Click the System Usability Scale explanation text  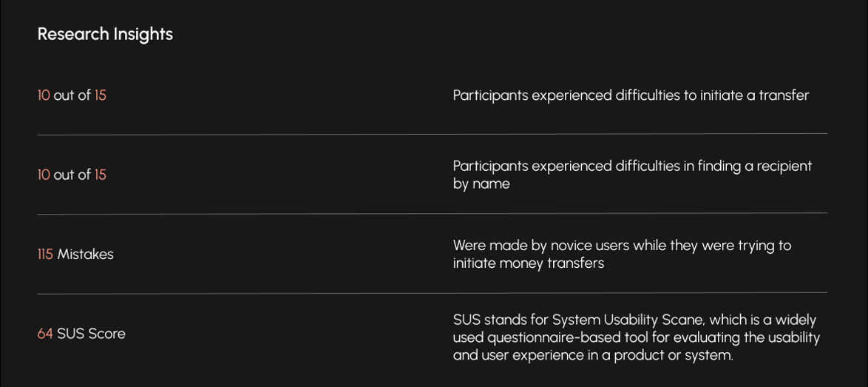tap(637, 337)
